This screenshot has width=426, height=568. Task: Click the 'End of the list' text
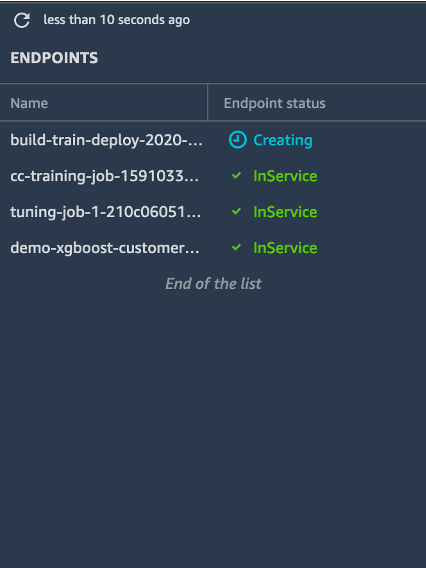click(x=213, y=284)
